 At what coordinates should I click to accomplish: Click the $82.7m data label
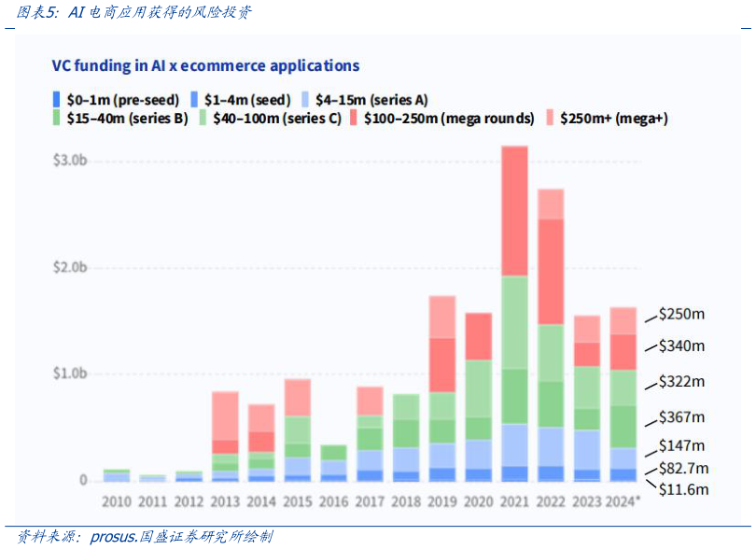(x=683, y=468)
